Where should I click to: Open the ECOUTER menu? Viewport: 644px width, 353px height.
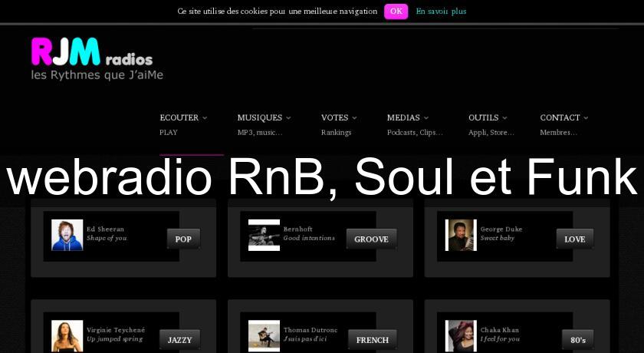179,117
